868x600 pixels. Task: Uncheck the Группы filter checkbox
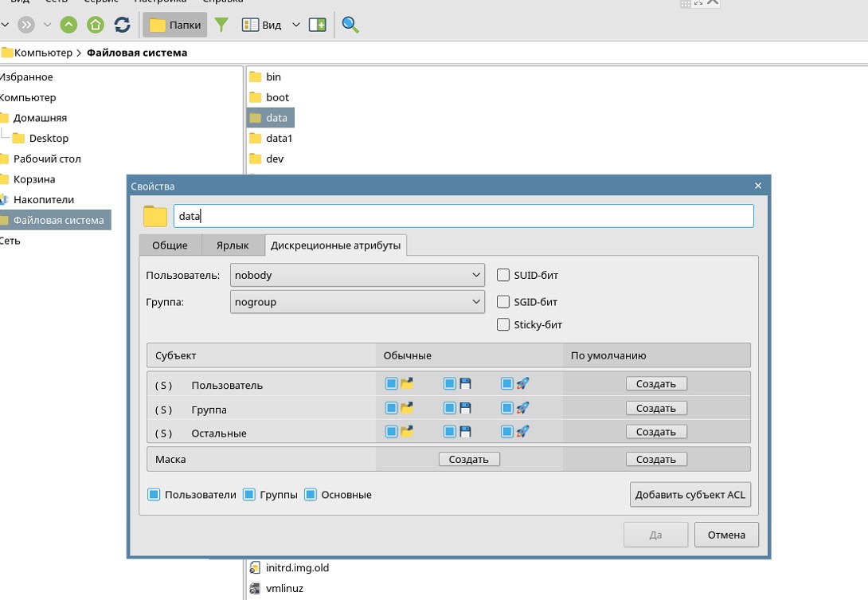click(x=249, y=495)
